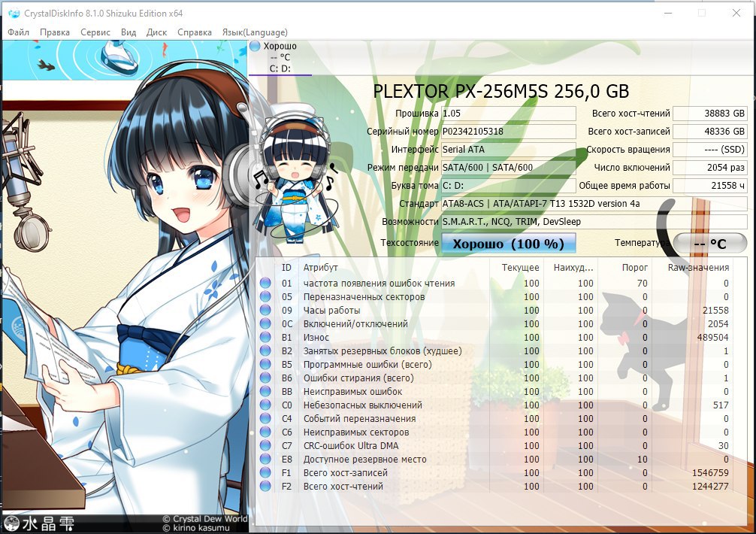
Task: Click the ID column header
Action: 286,267
